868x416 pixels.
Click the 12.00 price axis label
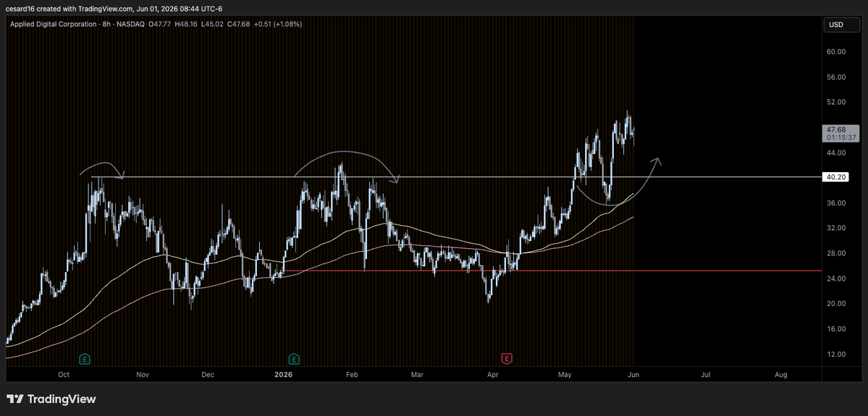(x=836, y=354)
